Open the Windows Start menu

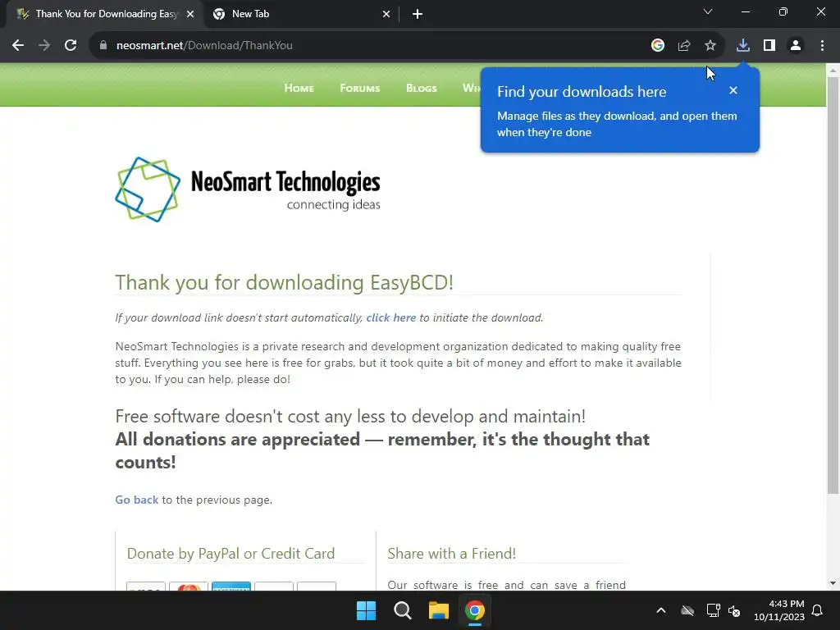tap(367, 610)
